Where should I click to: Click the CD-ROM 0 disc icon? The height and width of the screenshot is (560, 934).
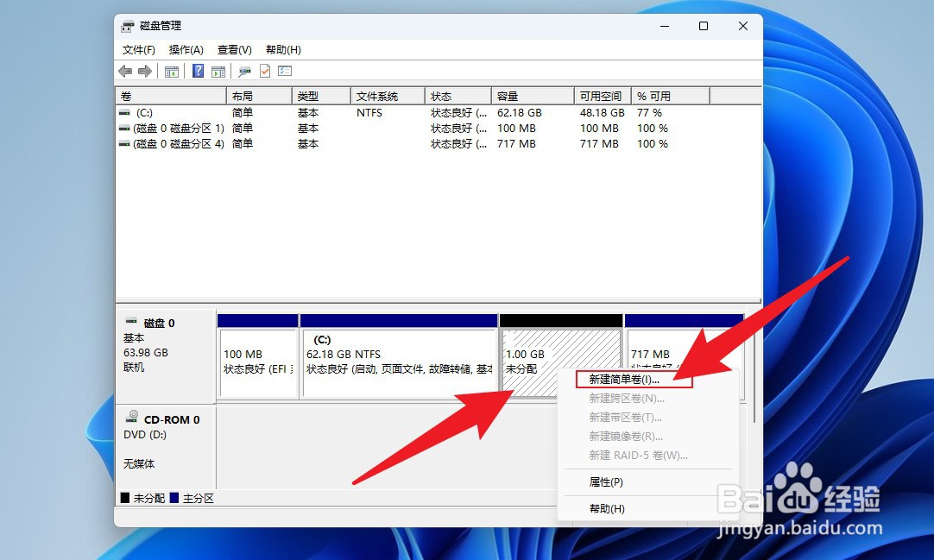[132, 417]
